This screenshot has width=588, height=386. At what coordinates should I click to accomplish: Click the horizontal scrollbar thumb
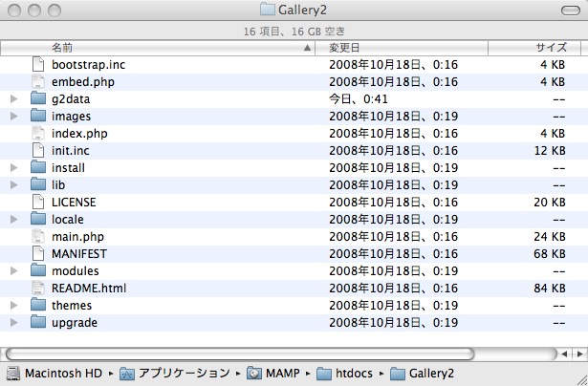tap(240, 354)
